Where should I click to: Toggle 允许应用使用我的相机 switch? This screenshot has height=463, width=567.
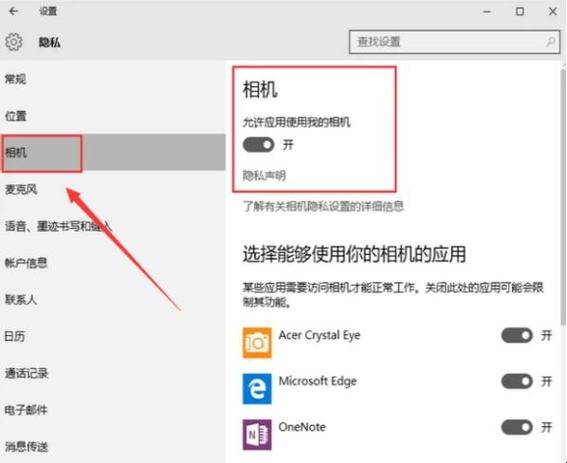[x=259, y=145]
